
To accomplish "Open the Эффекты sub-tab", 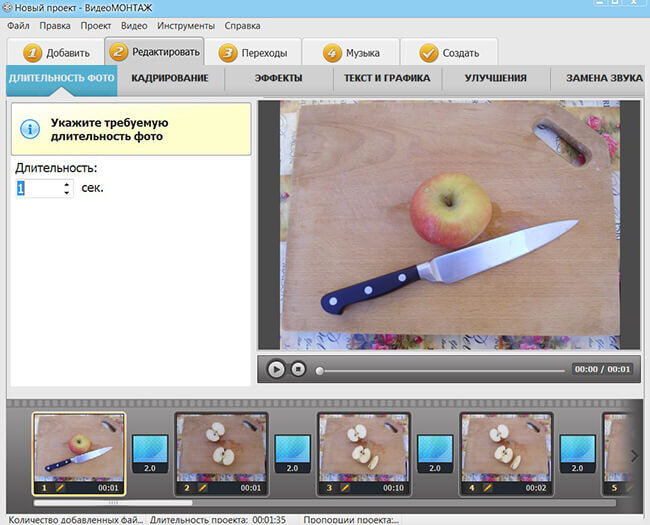I will pos(279,78).
